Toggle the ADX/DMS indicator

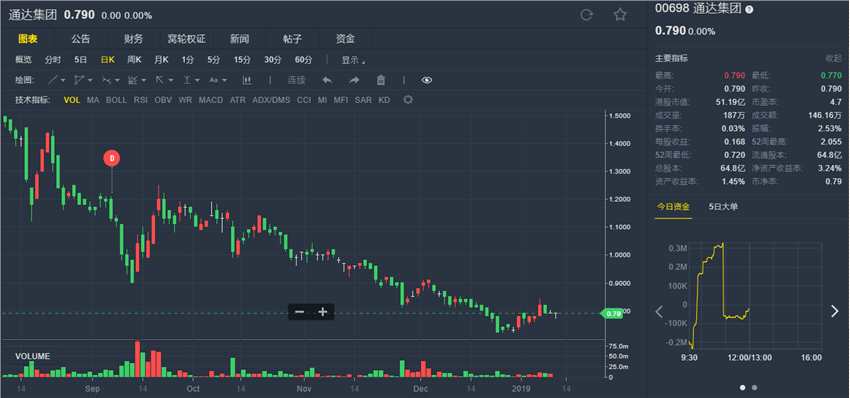point(271,100)
